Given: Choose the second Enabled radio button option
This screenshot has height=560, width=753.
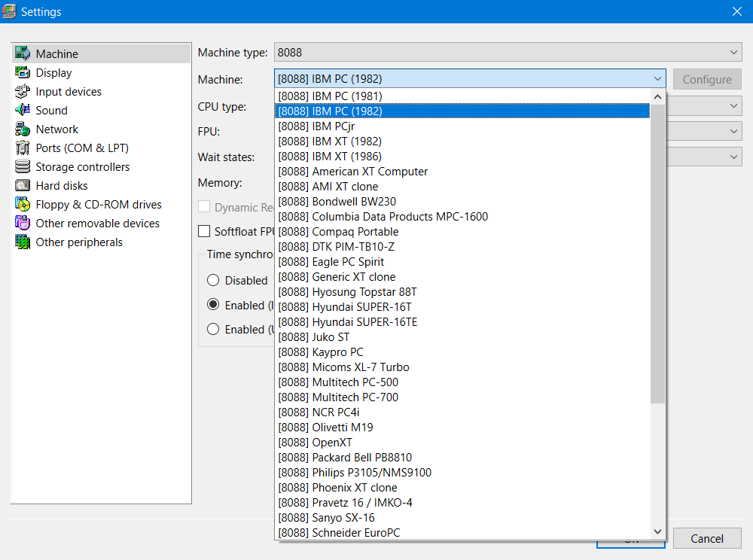Looking at the screenshot, I should (213, 329).
